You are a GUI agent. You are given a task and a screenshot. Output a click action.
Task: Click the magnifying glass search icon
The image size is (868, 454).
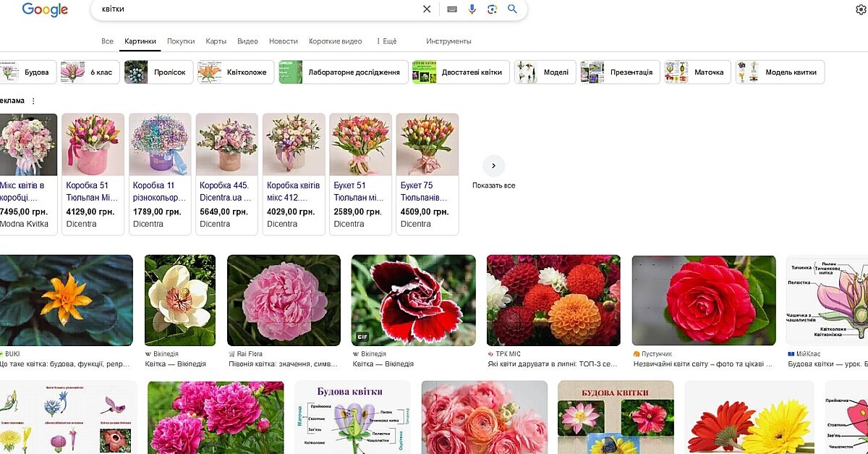[512, 9]
